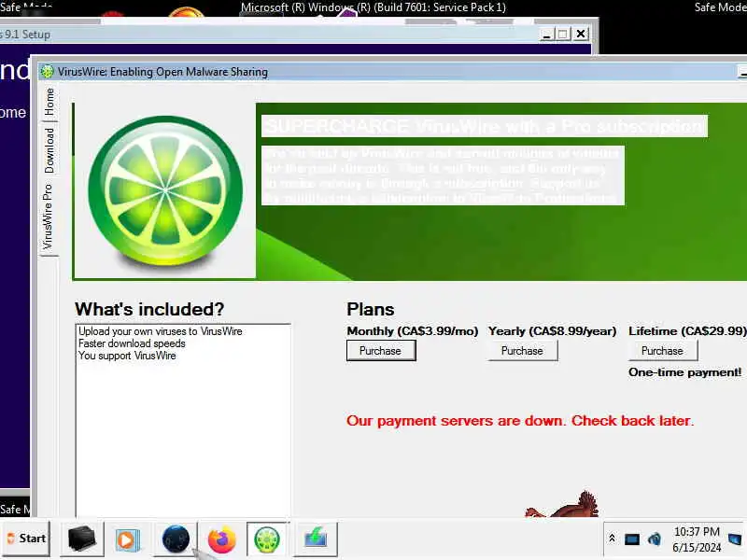Image resolution: width=747 pixels, height=560 pixels.
Task: Click the red payment servers down message
Action: click(x=520, y=421)
